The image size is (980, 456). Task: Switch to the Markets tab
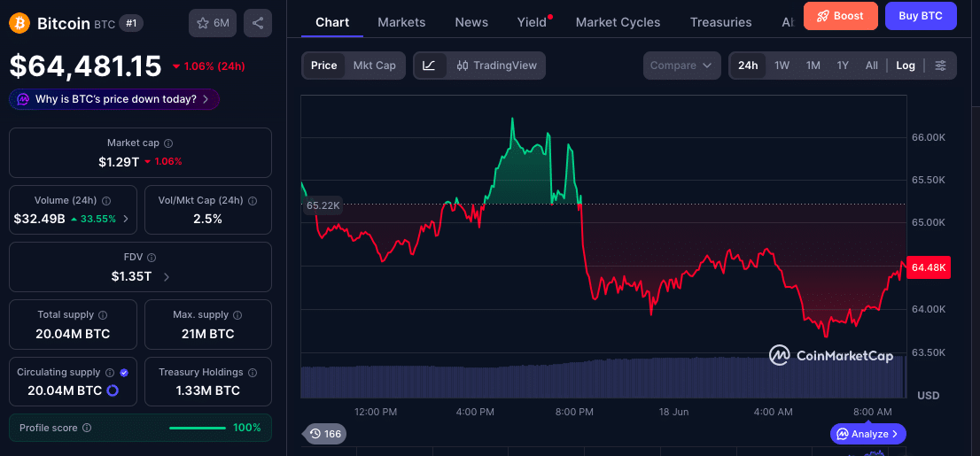401,22
